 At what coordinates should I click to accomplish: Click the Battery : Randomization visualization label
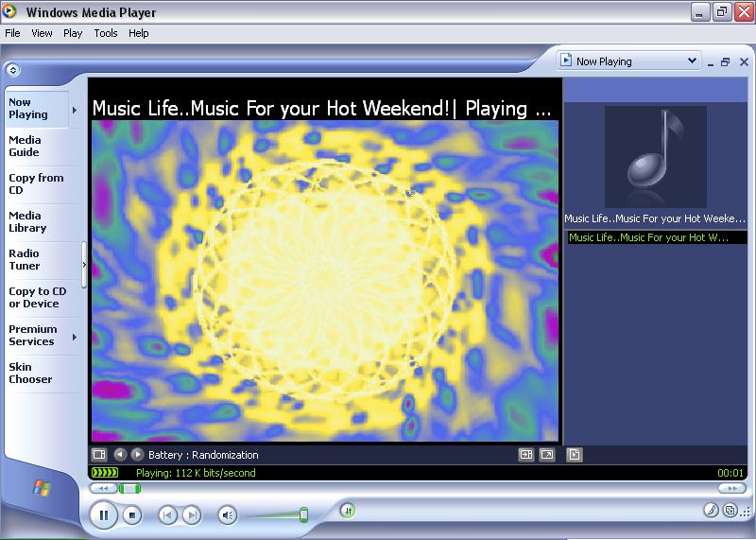203,455
